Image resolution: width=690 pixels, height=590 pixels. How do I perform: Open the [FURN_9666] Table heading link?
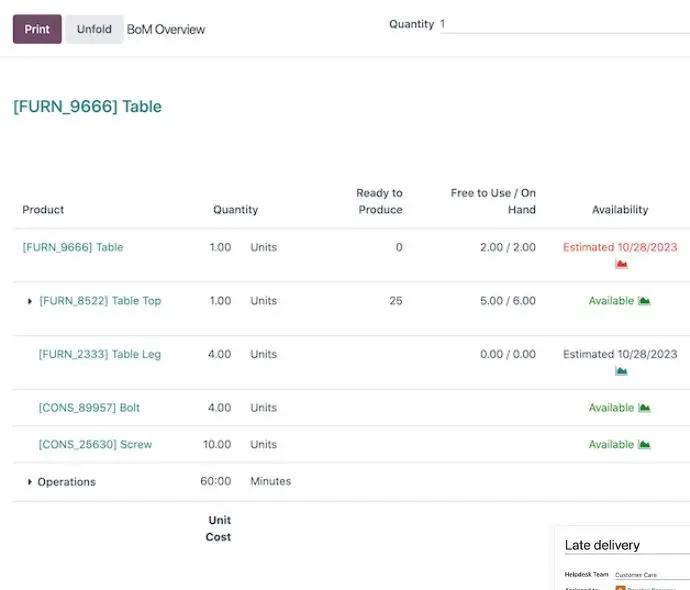[88, 106]
